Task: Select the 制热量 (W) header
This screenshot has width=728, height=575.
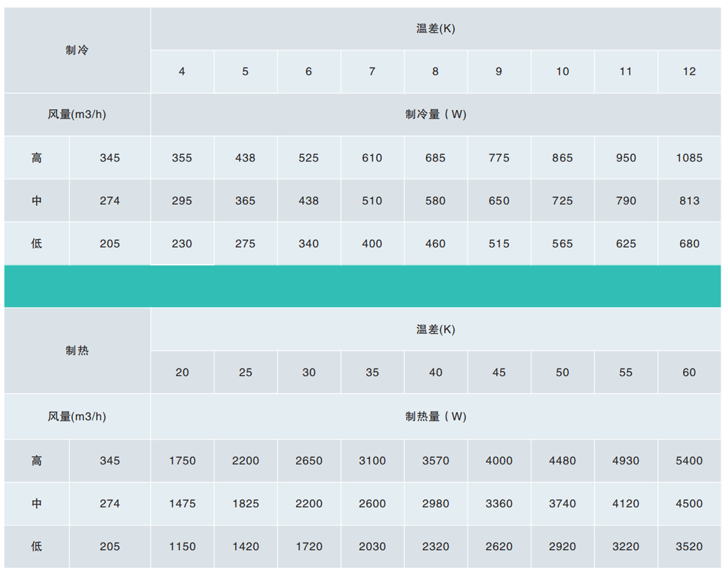Action: (436, 417)
